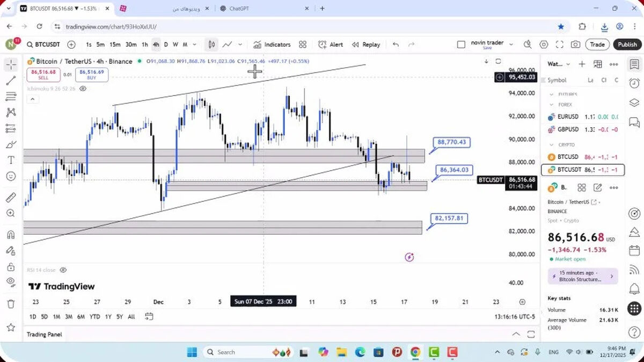Open the chart patterns tool group
This screenshot has width=644, height=362.
point(11,112)
